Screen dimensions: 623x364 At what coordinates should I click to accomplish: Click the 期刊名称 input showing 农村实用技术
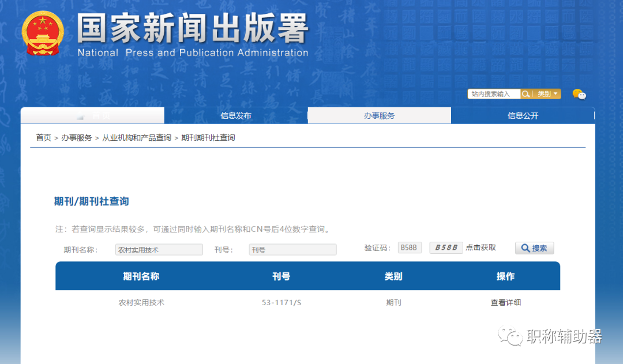tap(159, 249)
